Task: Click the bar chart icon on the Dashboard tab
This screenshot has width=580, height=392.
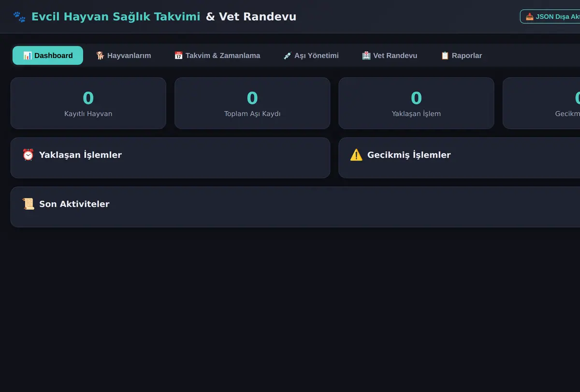Action: (28, 56)
